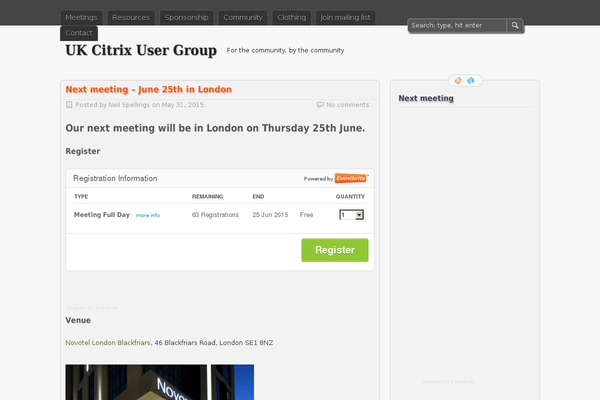The image size is (600, 400).
Task: Click the green Register button
Action: (x=335, y=250)
